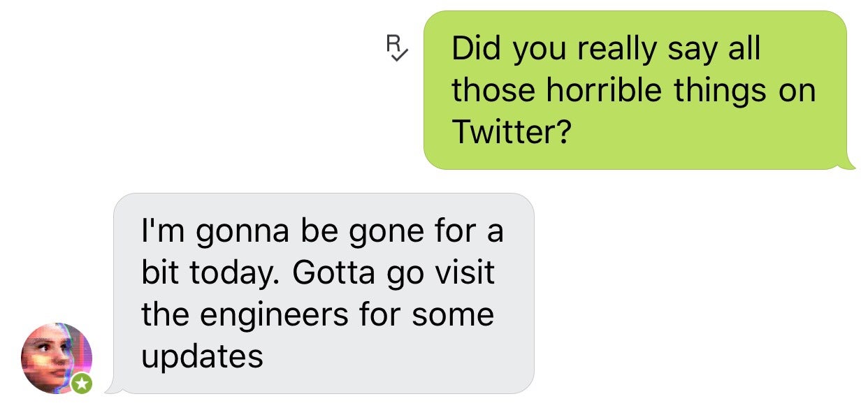Click the read receipt R checkmark icon
This screenshot has height=408, width=868.
point(396,48)
